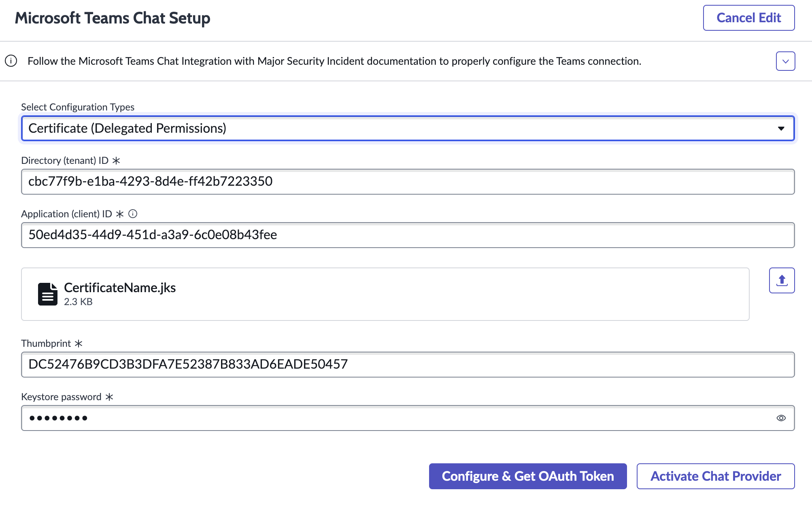This screenshot has height=505, width=812.
Task: Click the 2.3 KB file size text
Action: click(78, 301)
